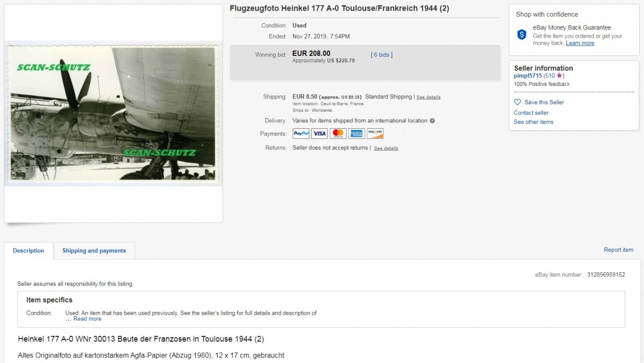Screen dimensions: 644x363
Task: Click the seller feedback star icon
Action: (x=559, y=76)
